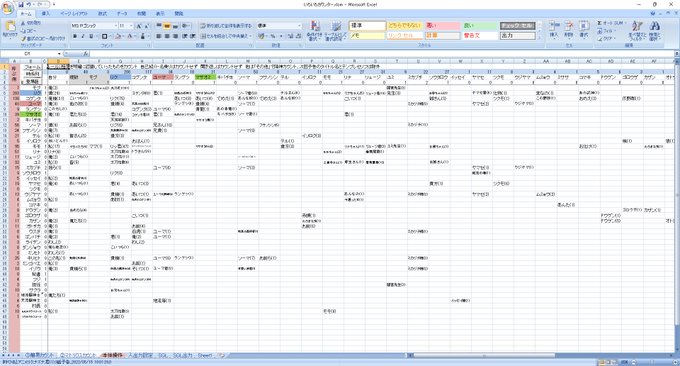Toggle Bottom Align vertical alignment
Image resolution: width=680 pixels, height=366 pixels.
click(x=175, y=26)
